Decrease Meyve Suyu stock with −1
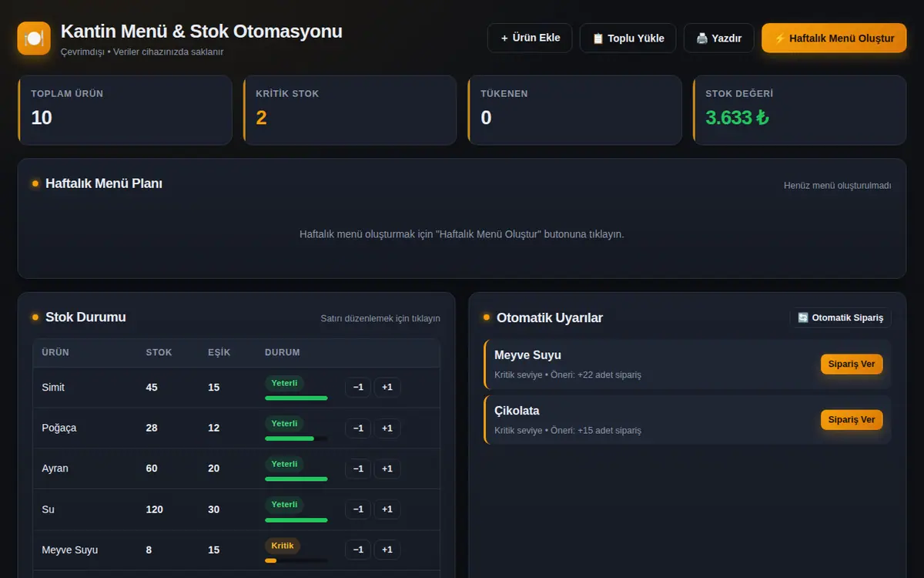The width and height of the screenshot is (924, 578). tap(358, 549)
